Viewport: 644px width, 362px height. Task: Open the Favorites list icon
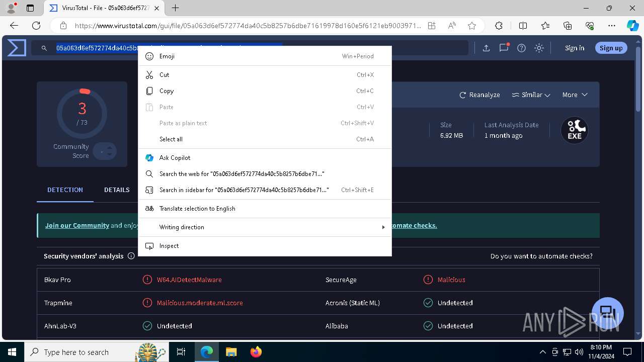[x=545, y=26]
